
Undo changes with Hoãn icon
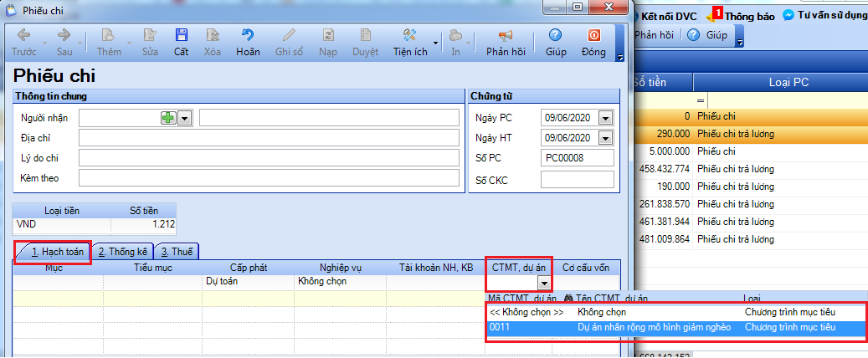(248, 42)
